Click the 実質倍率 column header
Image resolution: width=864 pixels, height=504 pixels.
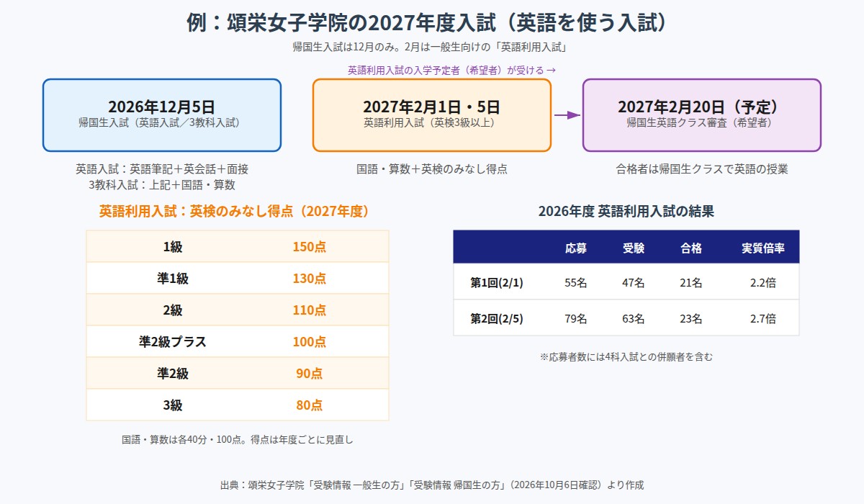(x=763, y=248)
